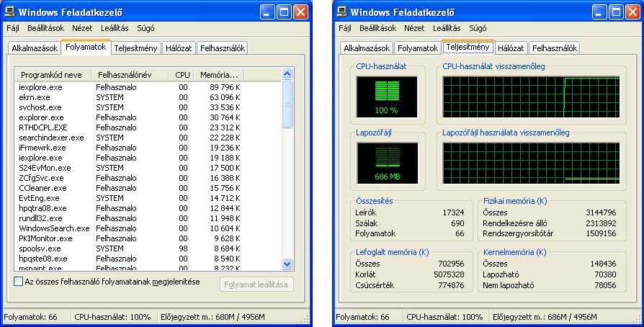Click the Leírók value 17324

[x=453, y=212]
